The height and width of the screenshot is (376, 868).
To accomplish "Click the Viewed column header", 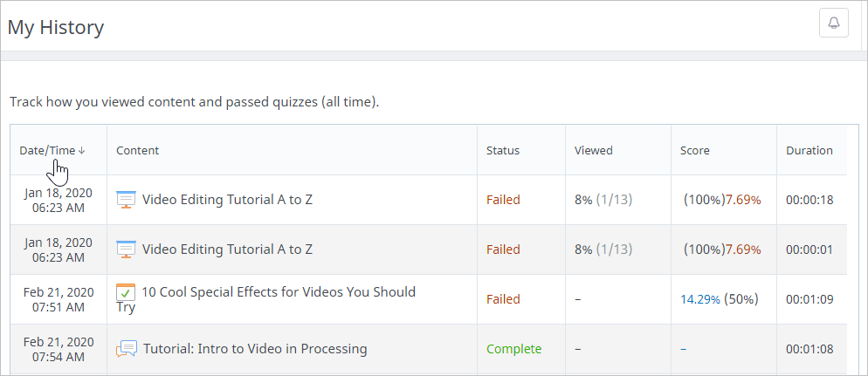I will [x=594, y=150].
